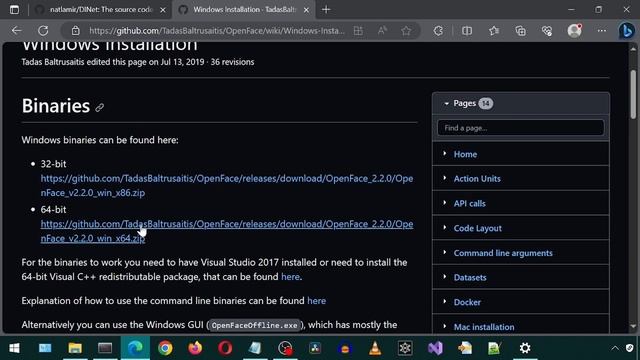Download the 64-bit win_x64 zip link
This screenshot has width=640, height=360.
coord(227,231)
